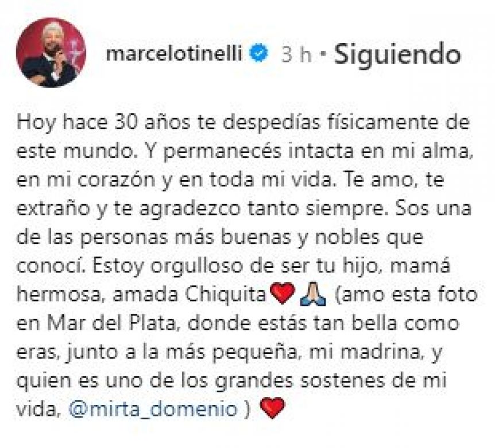This screenshot has width=495, height=448.
Task: Click the blue verified badge
Action: [x=258, y=53]
